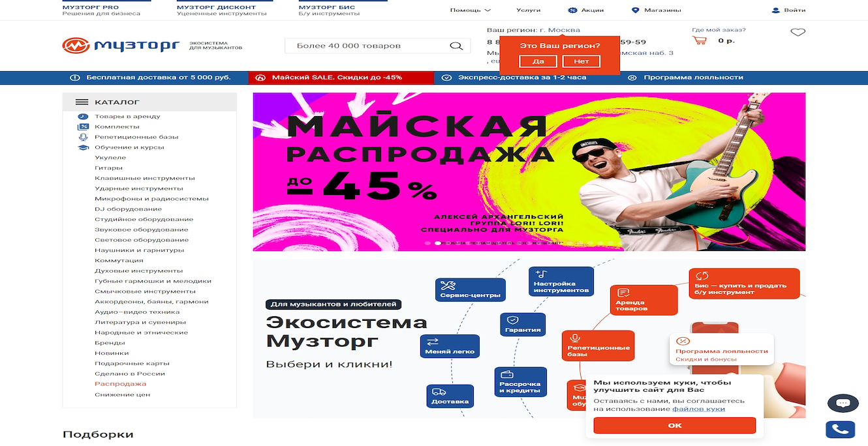Click the Обучение и курсы graduation icon
868x446 pixels.
[x=83, y=147]
